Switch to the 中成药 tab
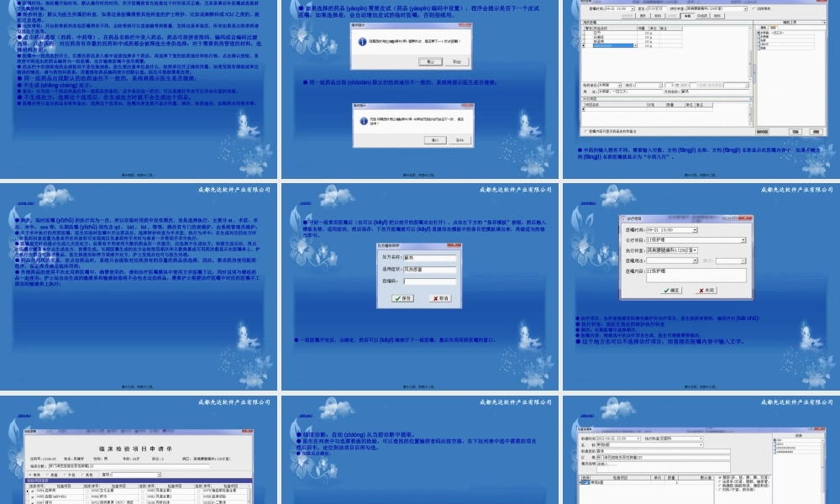The height and width of the screenshot is (504, 840). click(x=702, y=16)
